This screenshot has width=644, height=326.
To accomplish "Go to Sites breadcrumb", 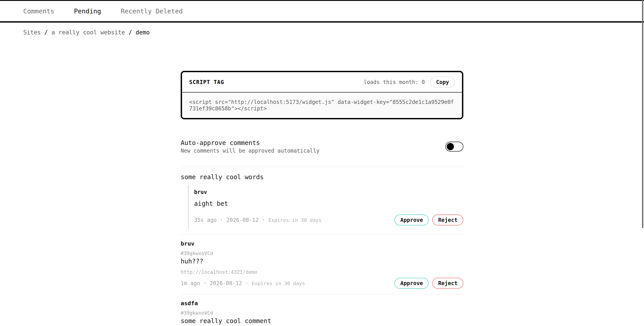I will (x=32, y=32).
